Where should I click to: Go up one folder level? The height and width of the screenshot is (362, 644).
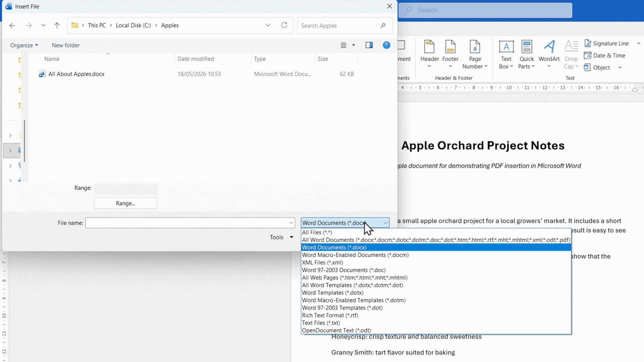(57, 25)
